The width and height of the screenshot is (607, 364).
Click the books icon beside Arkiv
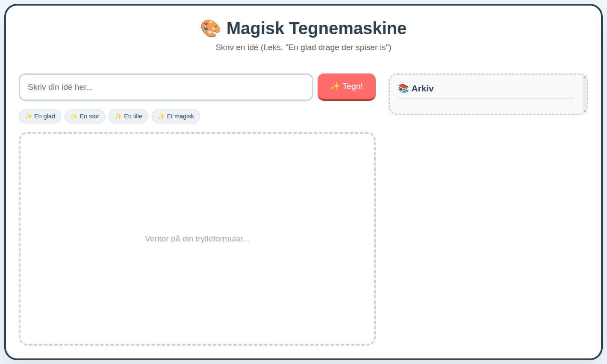[404, 88]
